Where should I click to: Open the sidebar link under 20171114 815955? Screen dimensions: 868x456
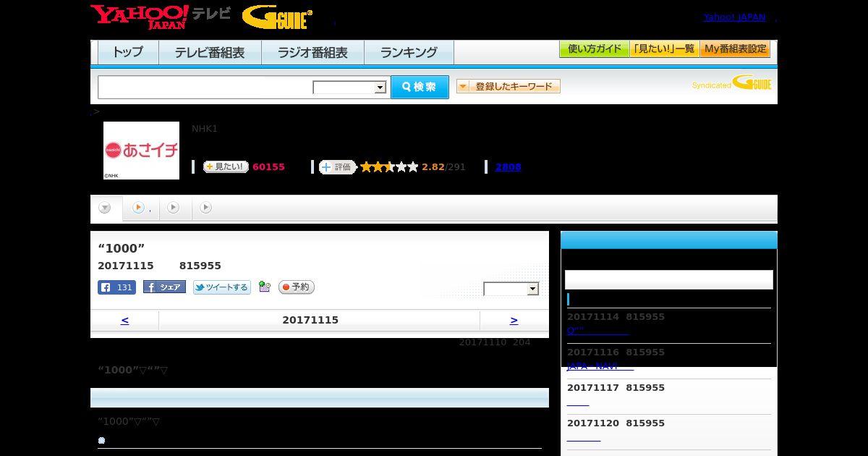point(597,331)
